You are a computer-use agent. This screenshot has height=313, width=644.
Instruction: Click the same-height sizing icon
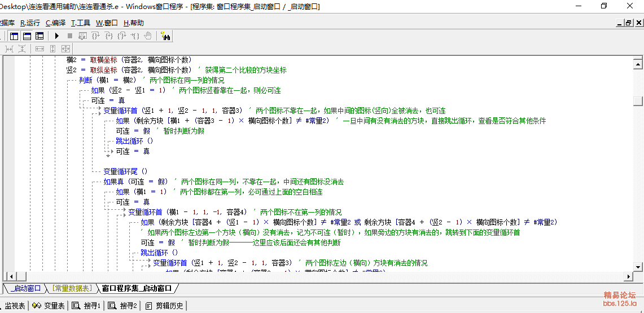point(52,49)
